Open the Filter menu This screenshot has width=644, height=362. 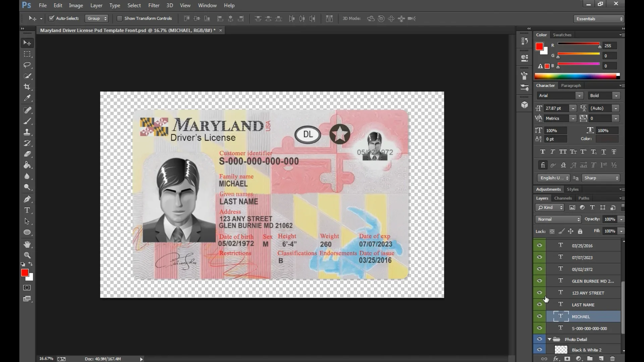154,5
